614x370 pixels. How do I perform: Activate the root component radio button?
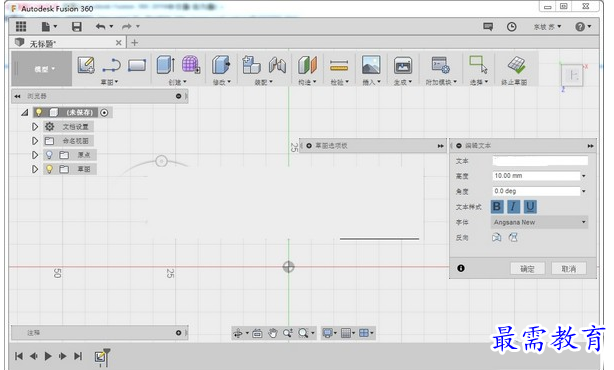104,113
